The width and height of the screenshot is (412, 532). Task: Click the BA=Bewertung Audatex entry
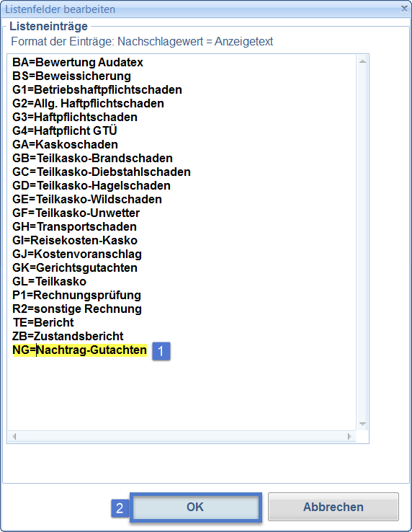tap(78, 63)
